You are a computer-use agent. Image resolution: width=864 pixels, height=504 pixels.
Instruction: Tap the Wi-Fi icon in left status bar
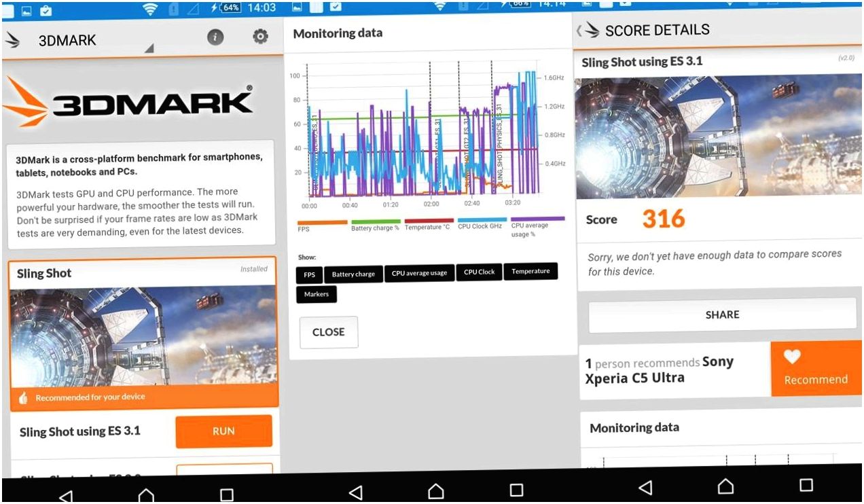click(x=151, y=9)
